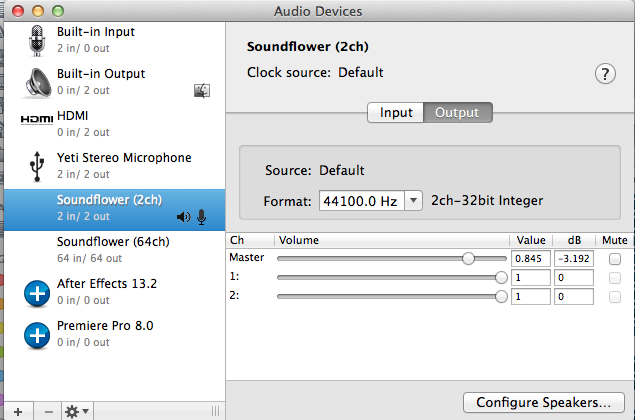The image size is (635, 420).
Task: Click the "64 in/ 64 out" text
Action: 89,258
